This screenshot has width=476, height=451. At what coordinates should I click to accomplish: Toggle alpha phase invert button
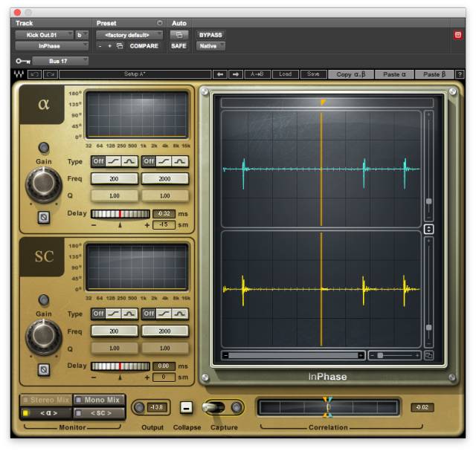[44, 218]
